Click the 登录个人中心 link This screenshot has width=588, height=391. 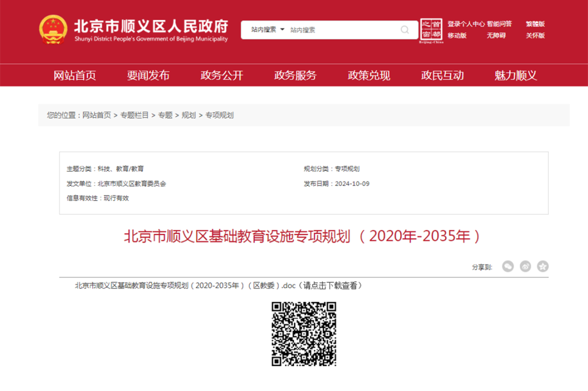coord(465,24)
